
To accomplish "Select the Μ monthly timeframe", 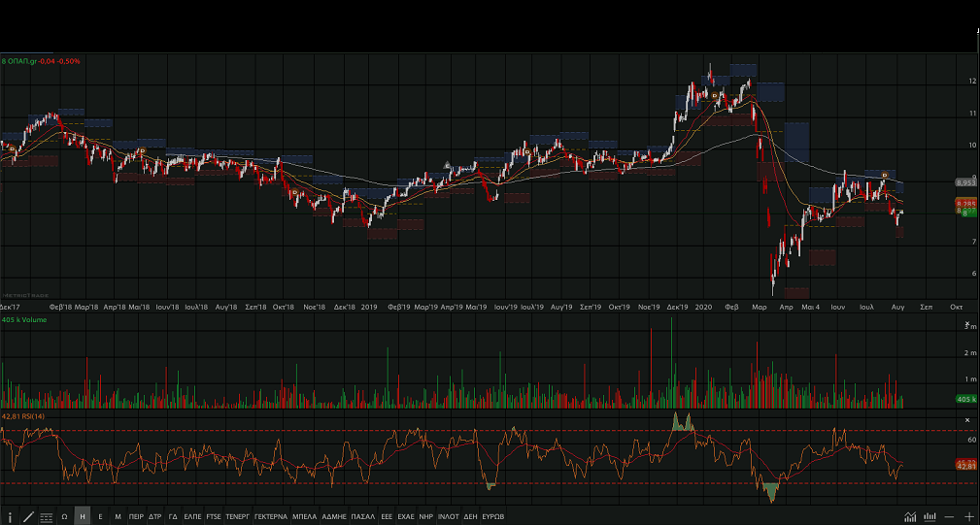I will pyautogui.click(x=118, y=517).
